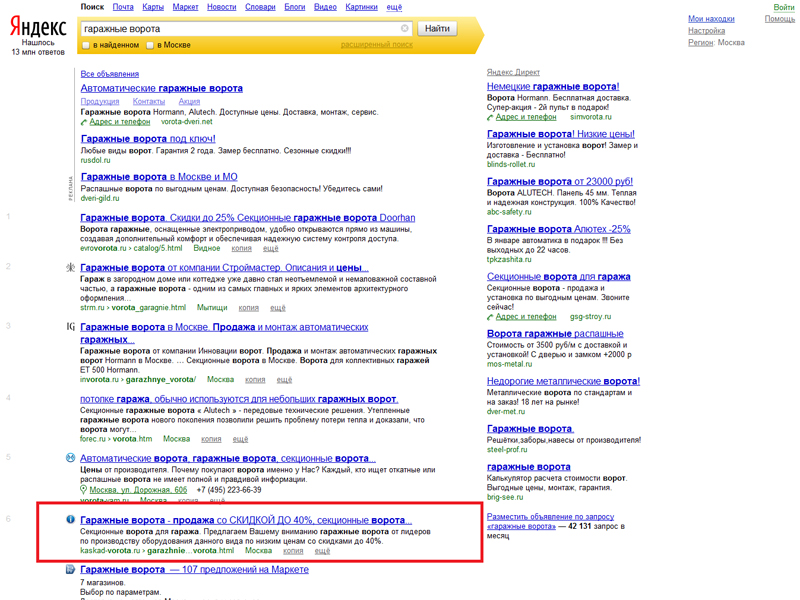Open the Карты service tab

tap(153, 7)
